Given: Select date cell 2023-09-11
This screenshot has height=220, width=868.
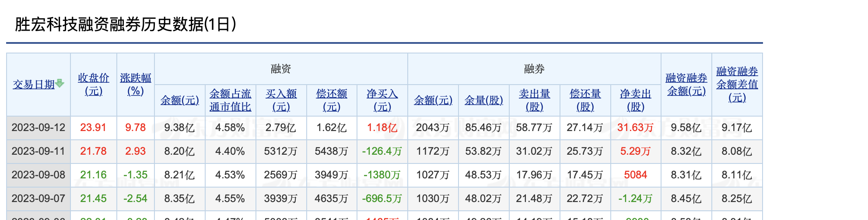Looking at the screenshot, I should [38, 151].
